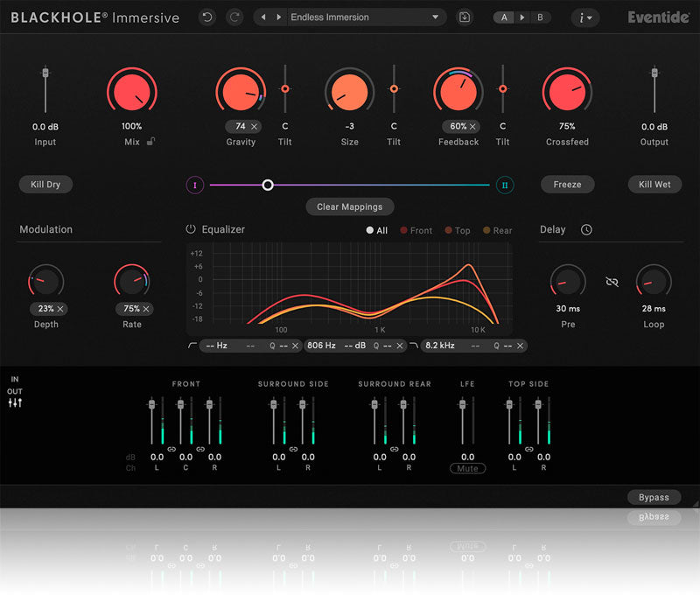Click the Input level fader
This screenshot has height=595, width=700.
point(45,73)
